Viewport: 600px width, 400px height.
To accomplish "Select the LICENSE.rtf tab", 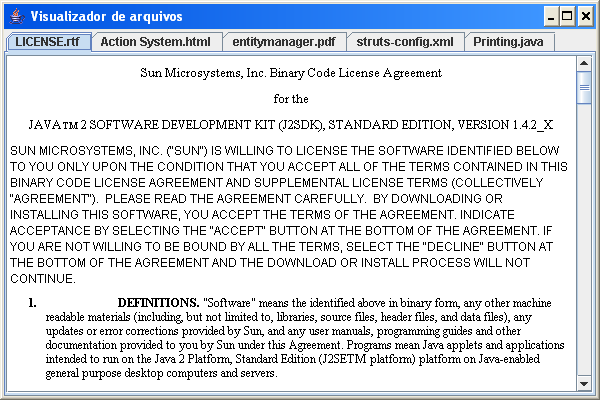I will tap(47, 42).
